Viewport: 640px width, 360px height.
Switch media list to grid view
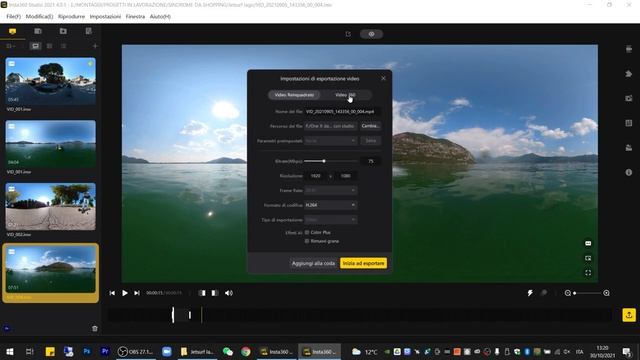click(x=49, y=46)
